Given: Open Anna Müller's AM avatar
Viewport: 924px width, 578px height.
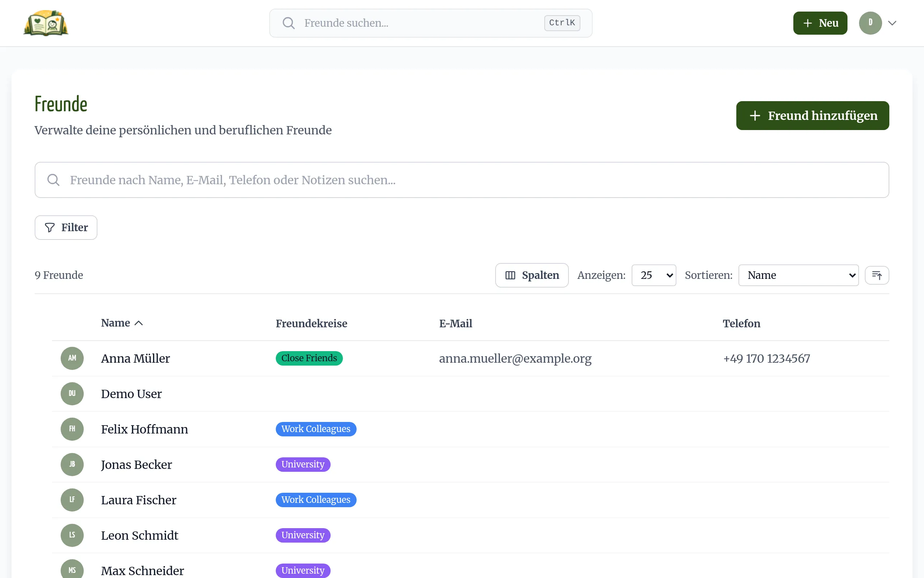Looking at the screenshot, I should [72, 358].
